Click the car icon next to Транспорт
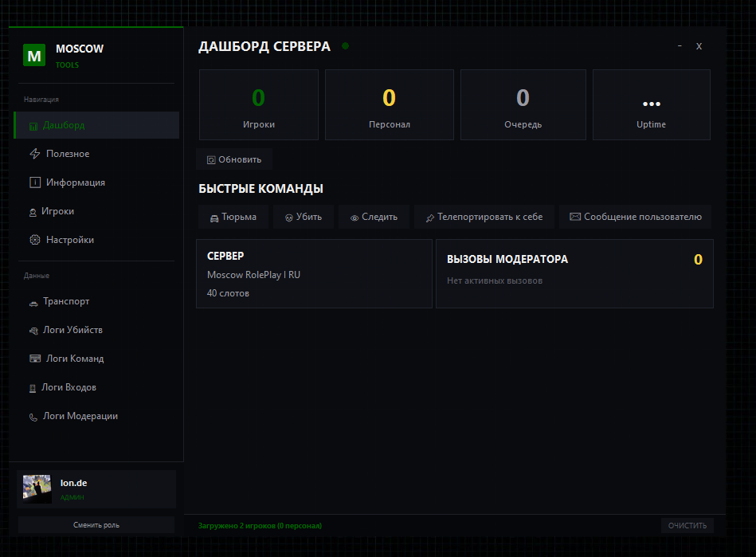 tap(33, 304)
